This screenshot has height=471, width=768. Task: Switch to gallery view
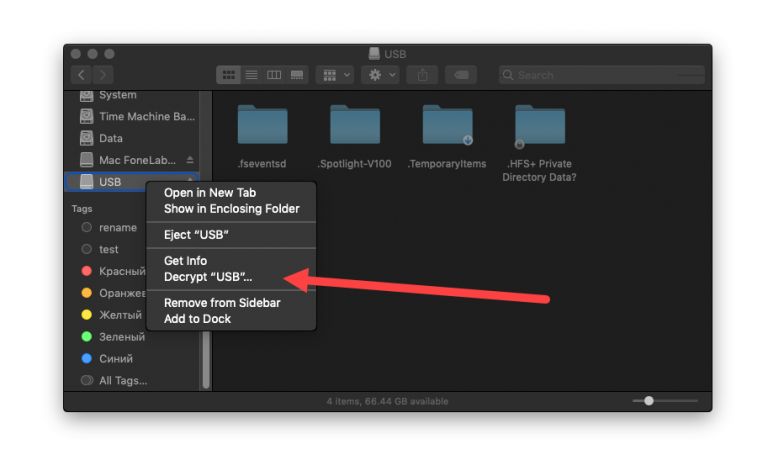[x=297, y=75]
